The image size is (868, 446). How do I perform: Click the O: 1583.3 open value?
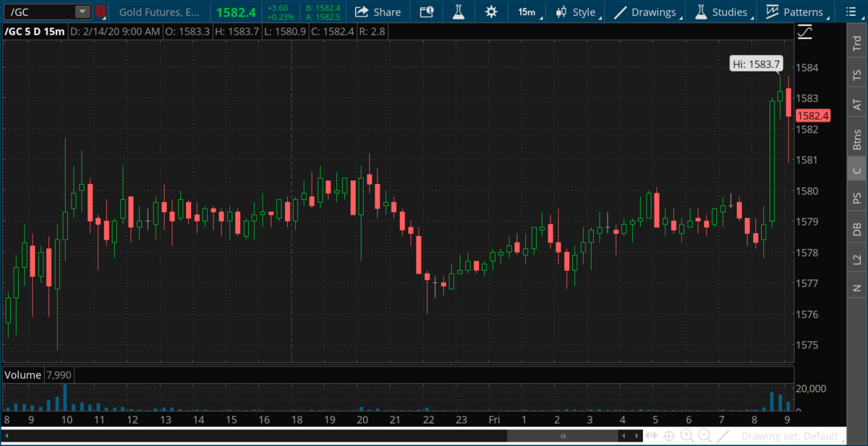tap(187, 32)
